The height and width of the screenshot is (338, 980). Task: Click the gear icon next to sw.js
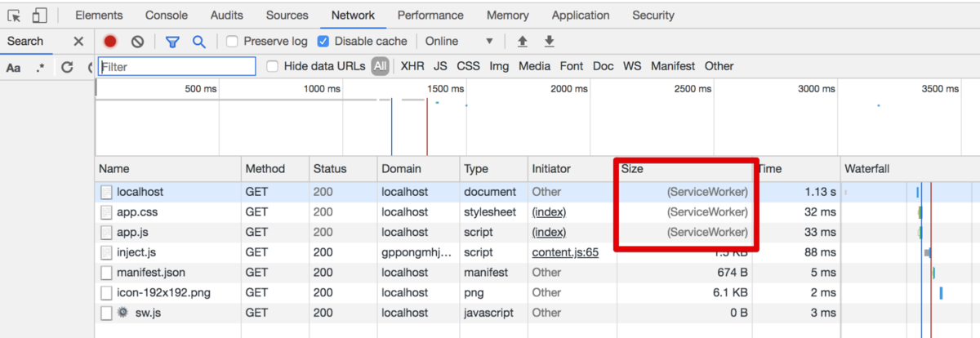[x=123, y=312]
